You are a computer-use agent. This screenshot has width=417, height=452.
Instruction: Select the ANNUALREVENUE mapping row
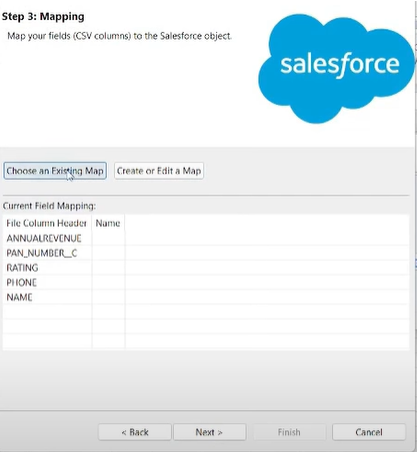206,238
